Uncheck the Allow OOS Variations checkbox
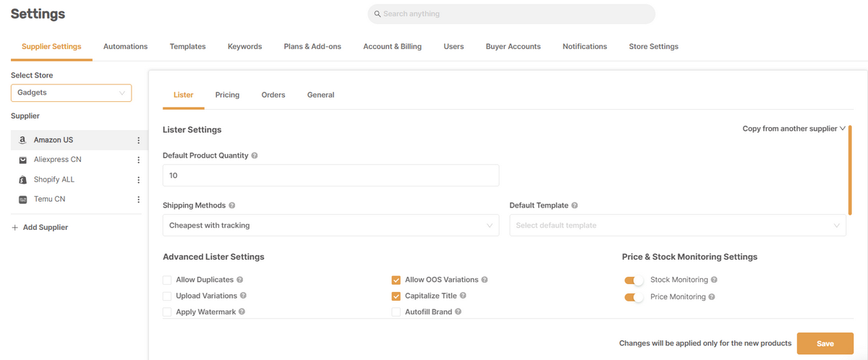Viewport: 868px width, 360px height. pyautogui.click(x=396, y=280)
